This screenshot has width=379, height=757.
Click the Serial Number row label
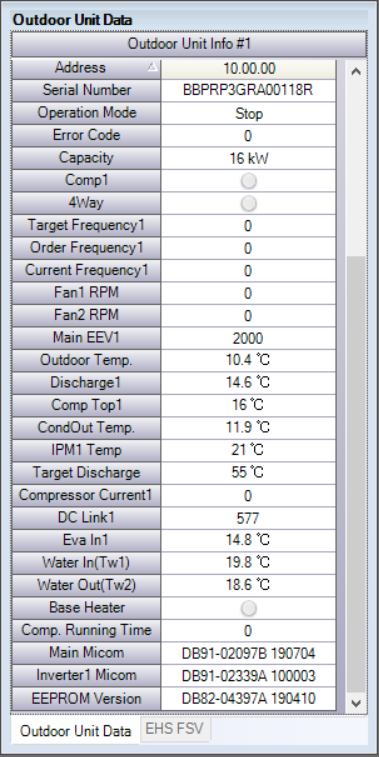pyautogui.click(x=86, y=90)
